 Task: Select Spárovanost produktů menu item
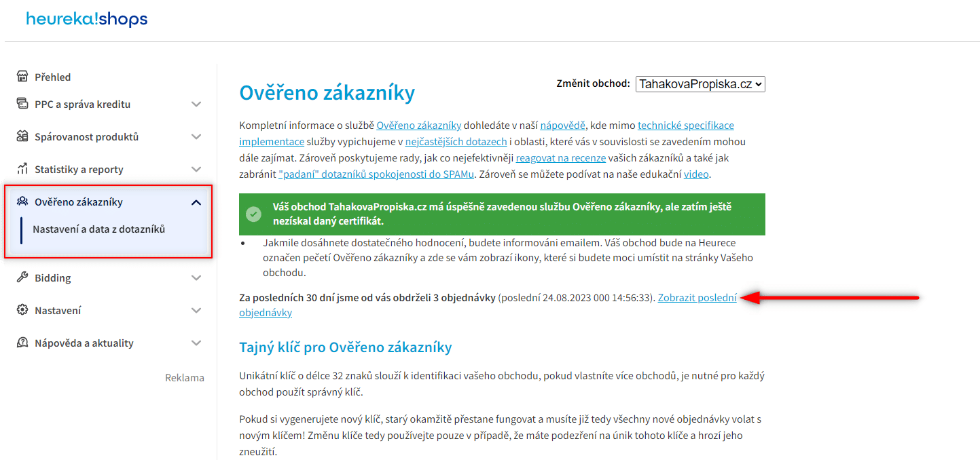click(x=86, y=137)
